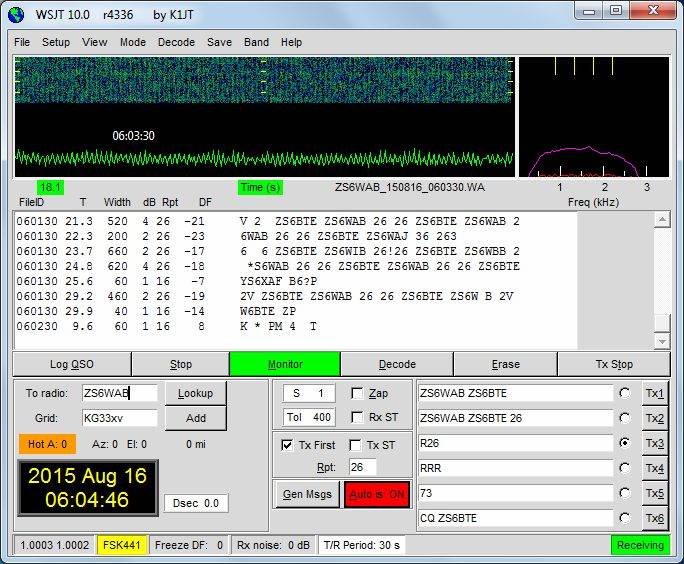Click the T/R Period 30 s status field

pyautogui.click(x=361, y=545)
